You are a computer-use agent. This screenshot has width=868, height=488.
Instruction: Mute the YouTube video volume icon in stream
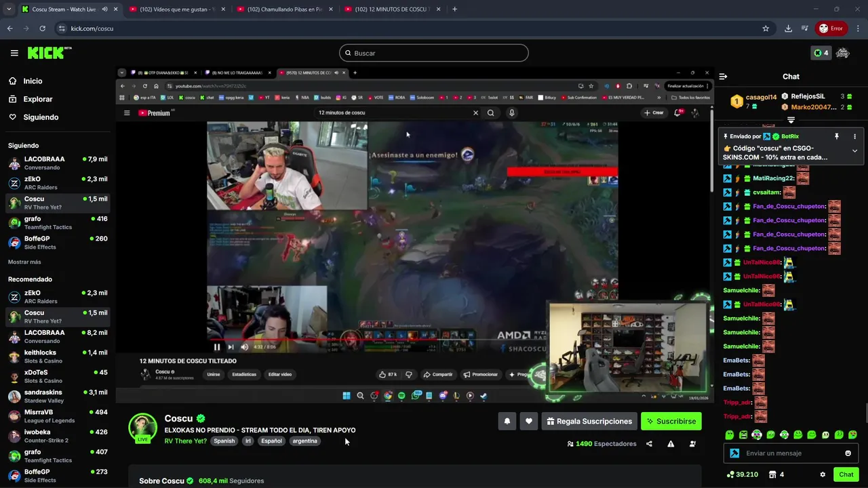pyautogui.click(x=244, y=347)
